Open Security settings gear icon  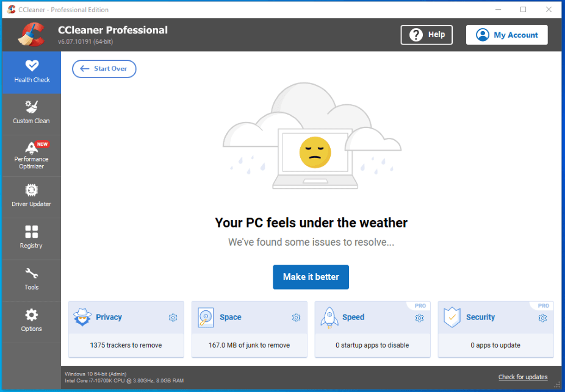click(542, 318)
